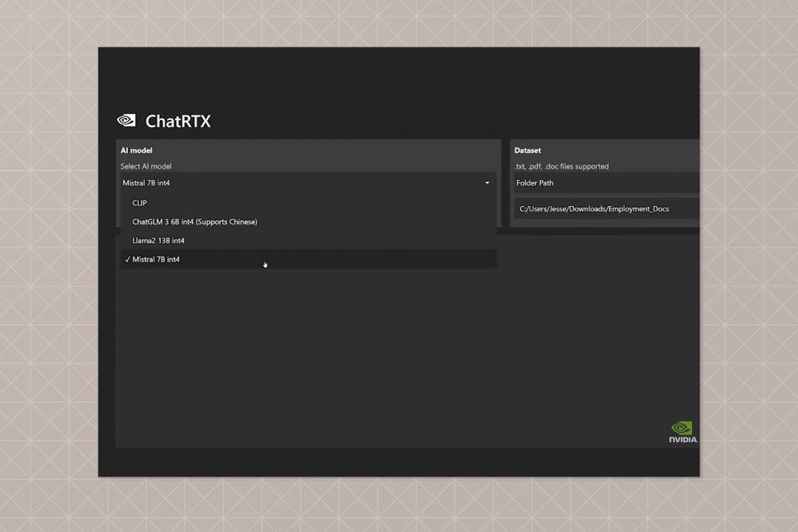Select ChatGLM 3 6B int4 (Supports Chinese)
Image resolution: width=798 pixels, height=532 pixels.
[308, 222]
